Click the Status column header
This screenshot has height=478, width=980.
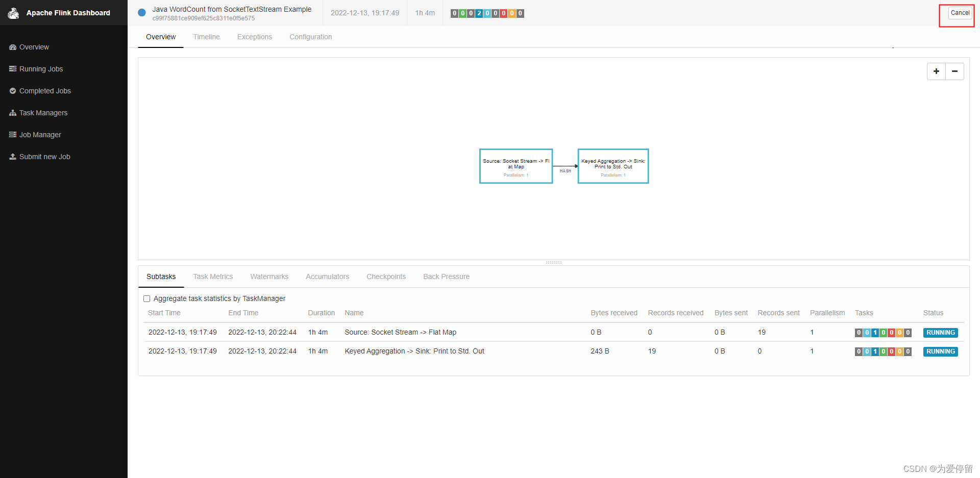click(x=933, y=313)
